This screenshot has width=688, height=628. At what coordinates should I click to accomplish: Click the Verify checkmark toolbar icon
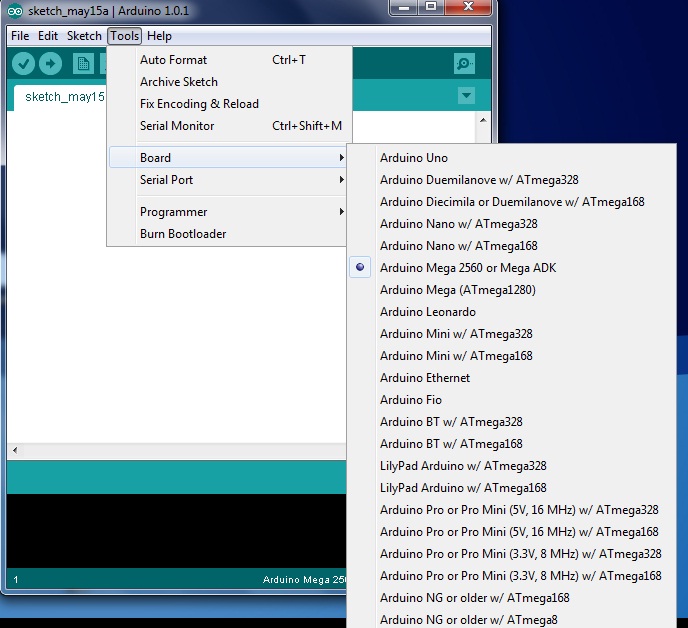pyautogui.click(x=23, y=64)
